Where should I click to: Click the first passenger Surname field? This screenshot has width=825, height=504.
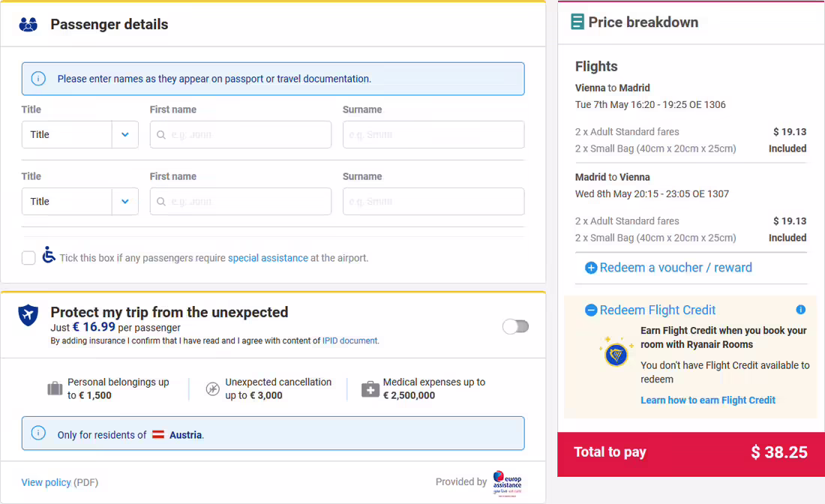pos(433,135)
